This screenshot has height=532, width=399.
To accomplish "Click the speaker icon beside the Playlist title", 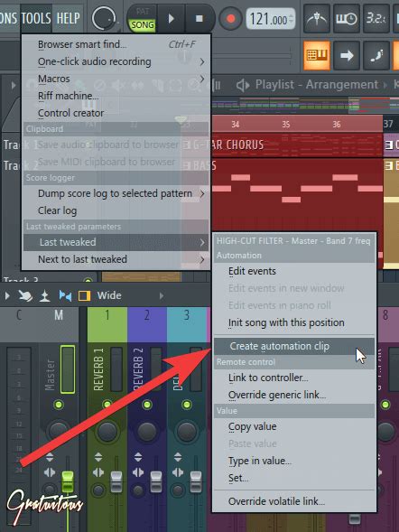I will (243, 85).
